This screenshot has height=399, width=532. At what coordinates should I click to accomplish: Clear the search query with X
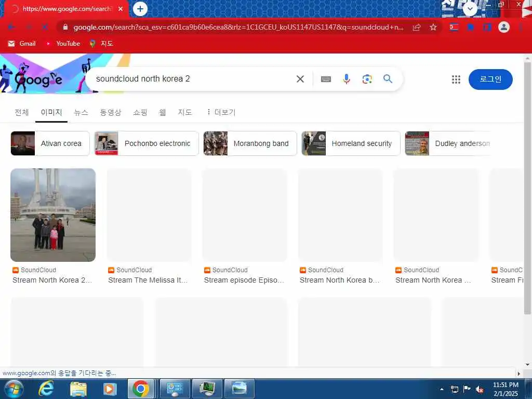coord(300,79)
